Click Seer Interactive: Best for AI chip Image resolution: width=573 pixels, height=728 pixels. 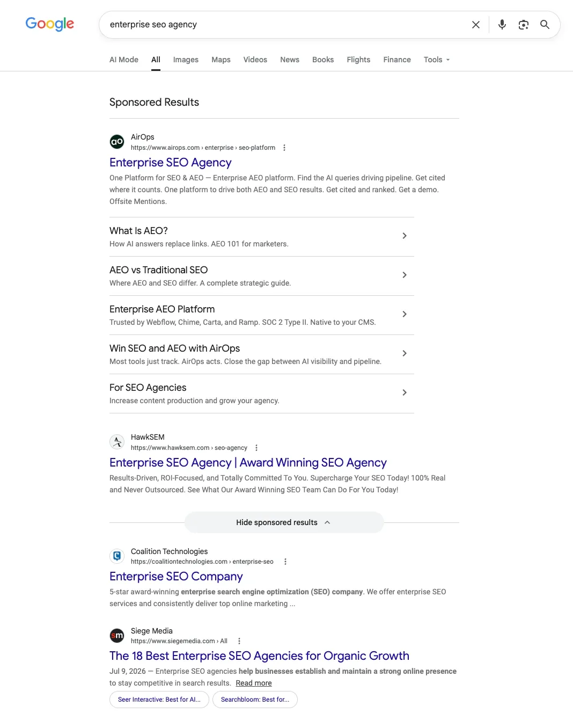point(159,700)
